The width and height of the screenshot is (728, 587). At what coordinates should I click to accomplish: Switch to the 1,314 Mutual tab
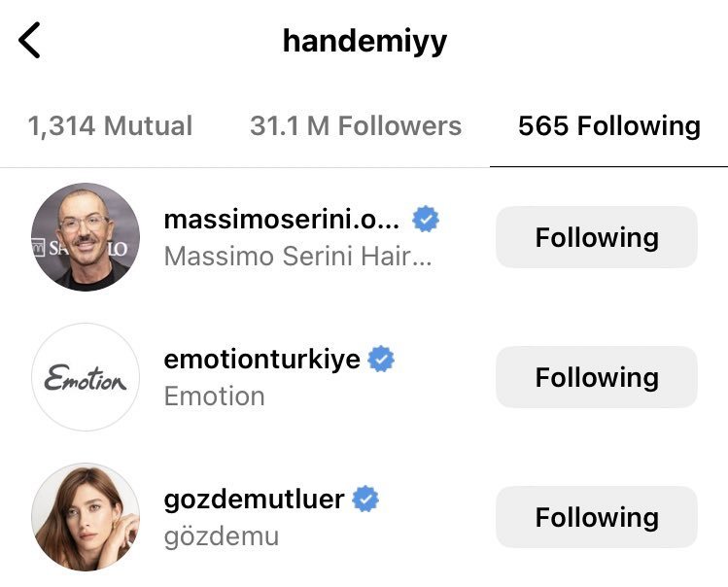(110, 125)
